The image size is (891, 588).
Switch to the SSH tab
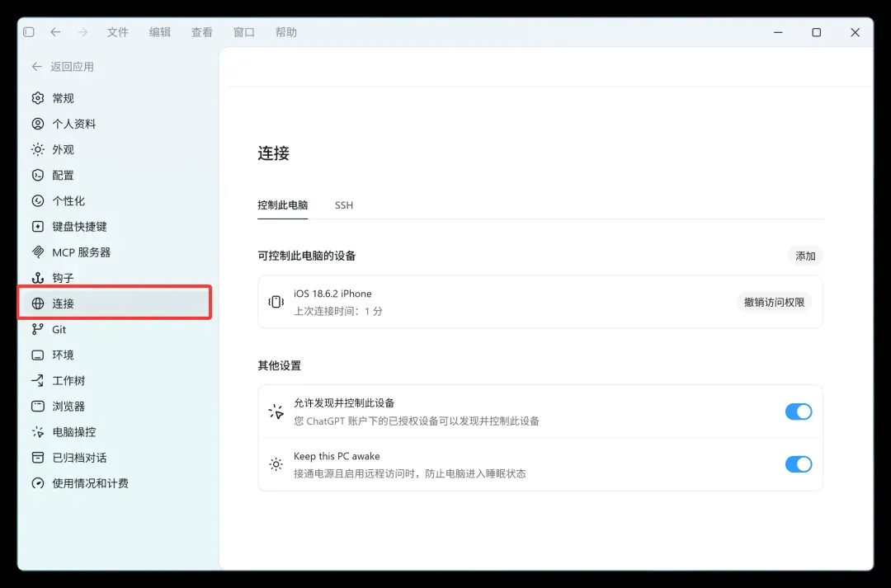(344, 205)
